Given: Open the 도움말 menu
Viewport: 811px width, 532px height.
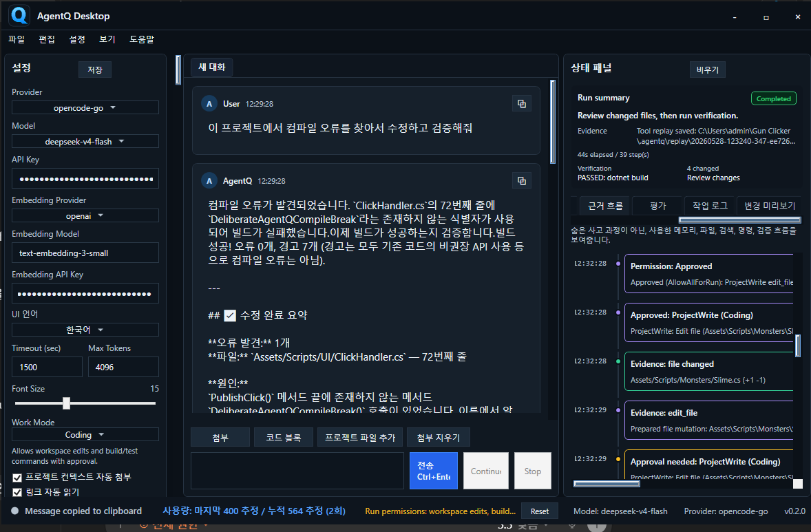Looking at the screenshot, I should click(x=142, y=39).
